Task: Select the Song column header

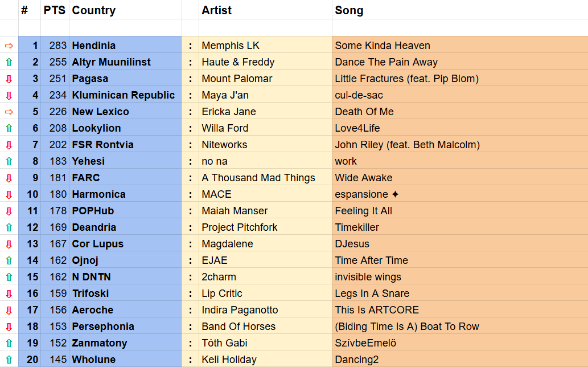Action: point(349,10)
